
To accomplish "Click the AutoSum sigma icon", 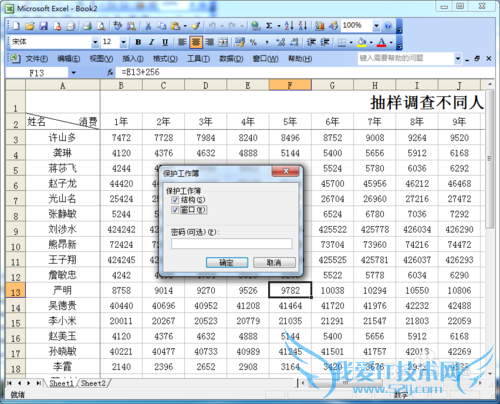I will (269, 26).
